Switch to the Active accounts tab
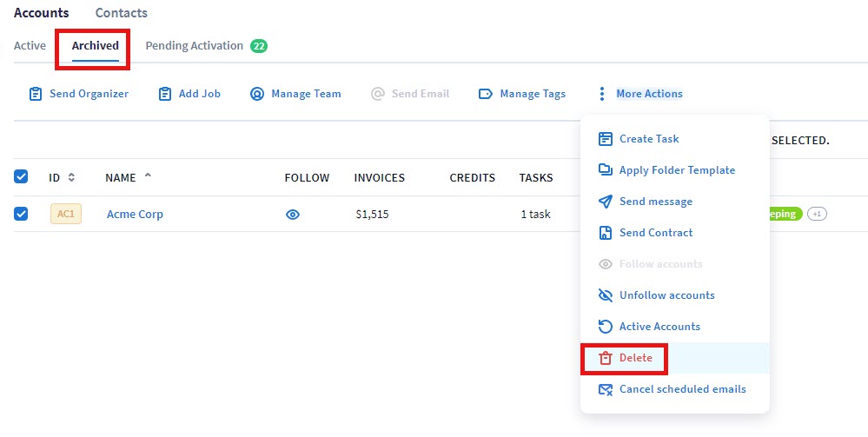The height and width of the screenshot is (437, 868). click(30, 45)
